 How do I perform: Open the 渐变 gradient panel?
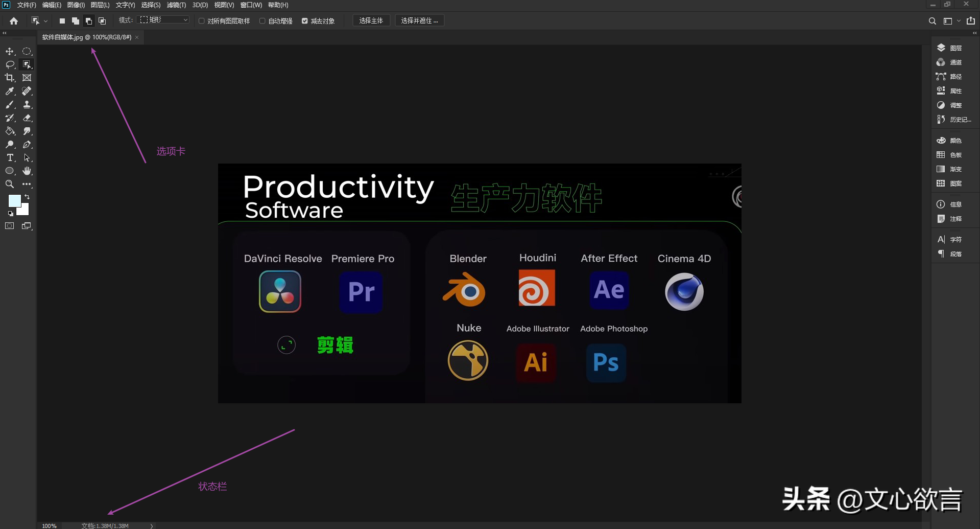click(950, 169)
